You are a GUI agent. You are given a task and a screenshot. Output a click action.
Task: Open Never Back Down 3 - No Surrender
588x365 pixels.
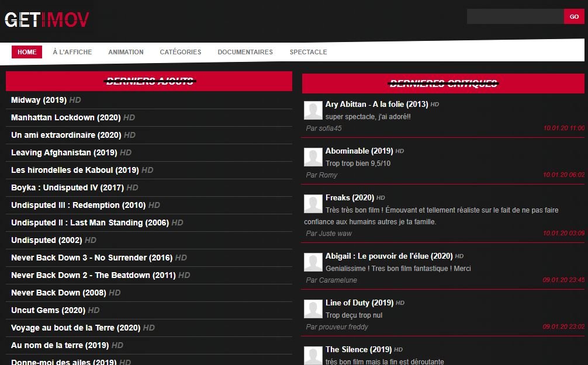(92, 258)
